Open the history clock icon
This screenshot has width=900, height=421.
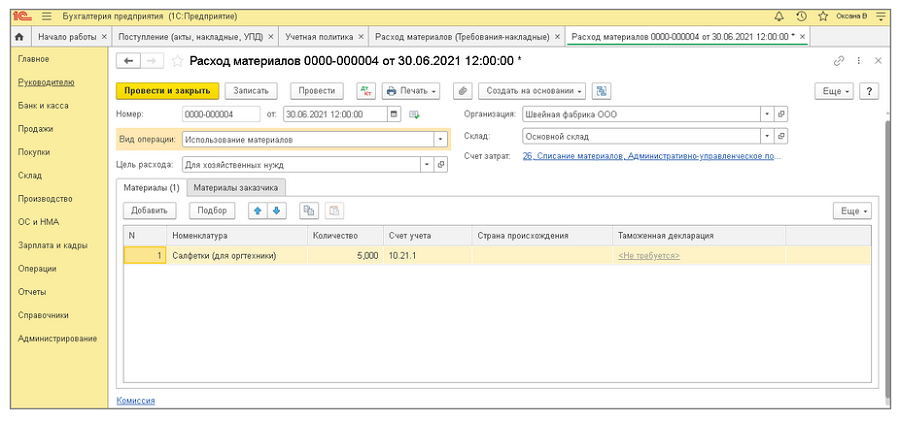(801, 17)
